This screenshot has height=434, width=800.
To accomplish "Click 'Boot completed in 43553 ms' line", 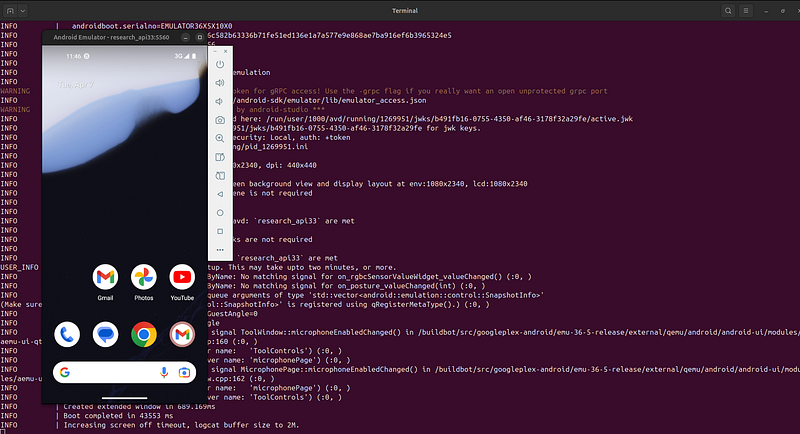I will point(118,416).
